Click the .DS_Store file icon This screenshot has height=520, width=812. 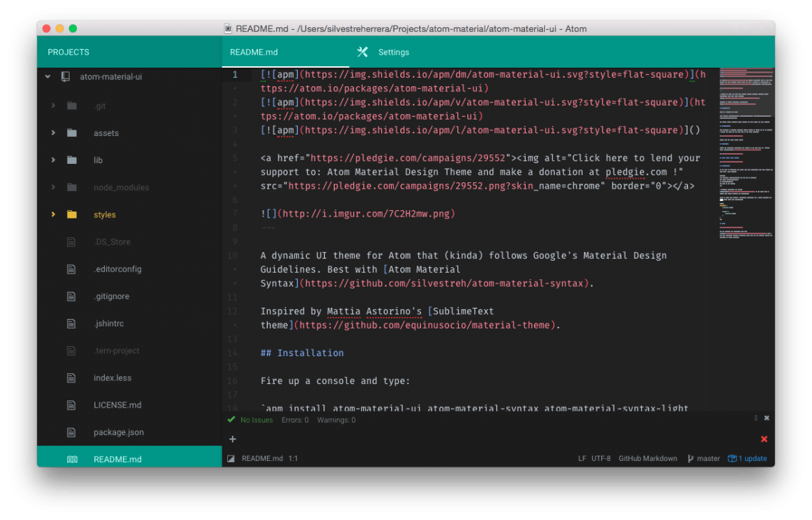pos(71,242)
